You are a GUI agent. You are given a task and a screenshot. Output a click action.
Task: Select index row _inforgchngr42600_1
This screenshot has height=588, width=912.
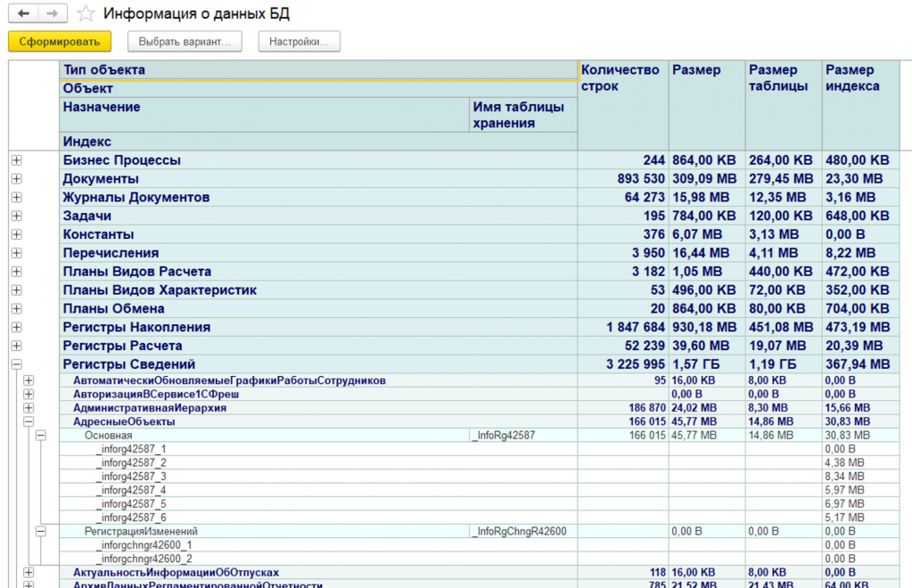(x=144, y=545)
